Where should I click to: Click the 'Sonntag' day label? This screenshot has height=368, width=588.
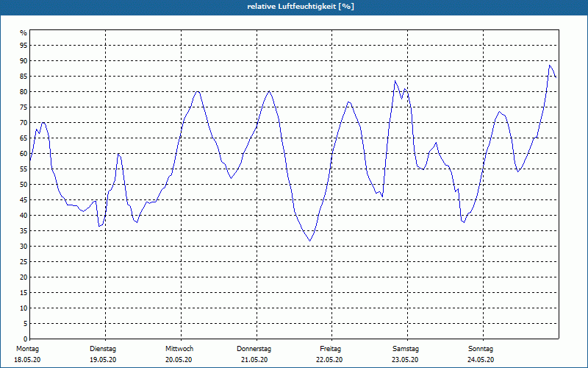click(x=481, y=349)
